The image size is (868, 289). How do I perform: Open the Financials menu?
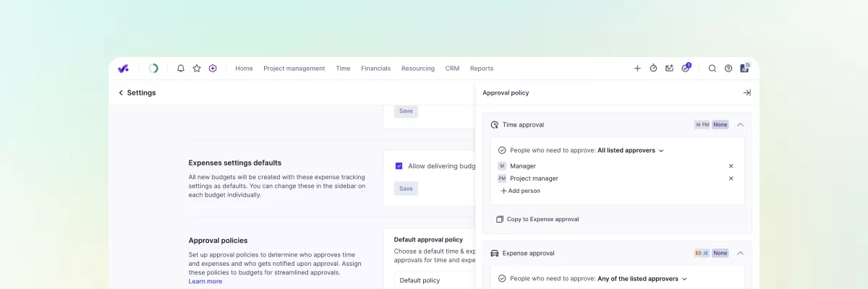coord(375,69)
